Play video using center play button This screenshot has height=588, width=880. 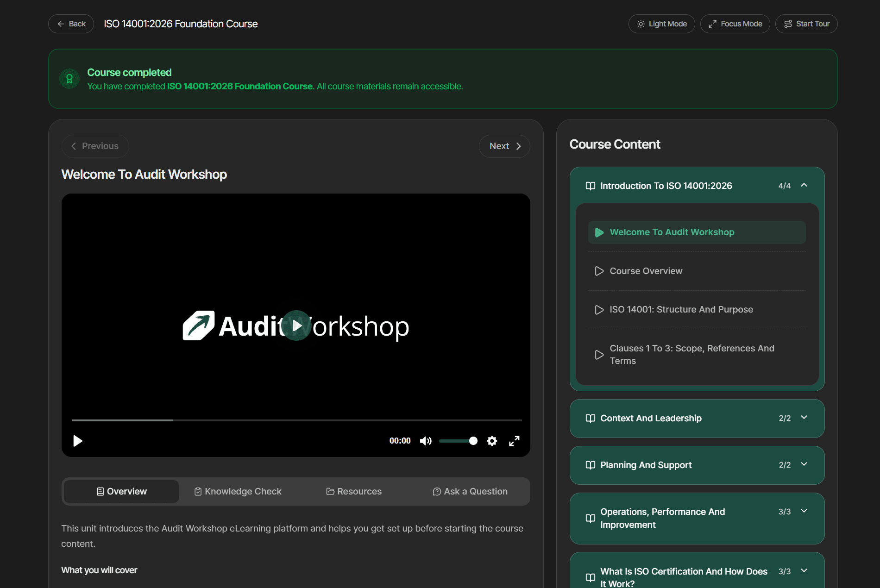click(x=296, y=325)
